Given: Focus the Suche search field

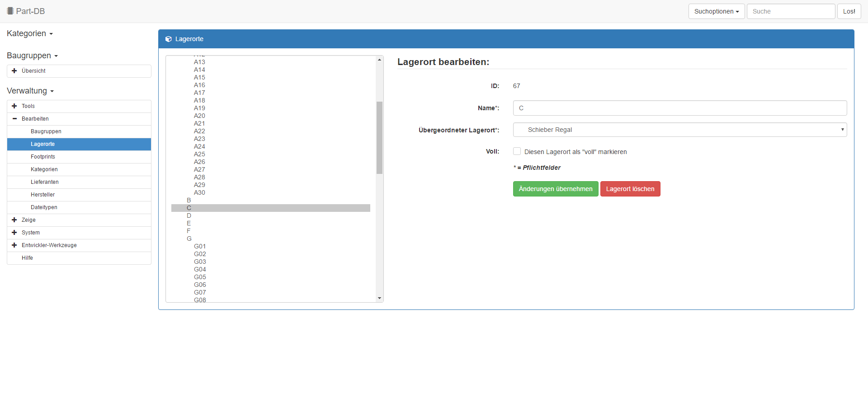Looking at the screenshot, I should click(x=791, y=11).
